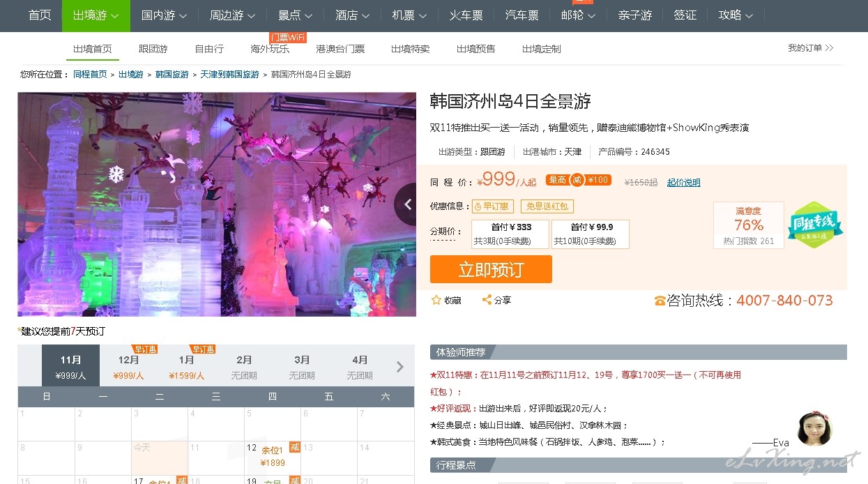Click the 早订惠 clock tag in 优惠信息
The image size is (868, 484).
(492, 206)
